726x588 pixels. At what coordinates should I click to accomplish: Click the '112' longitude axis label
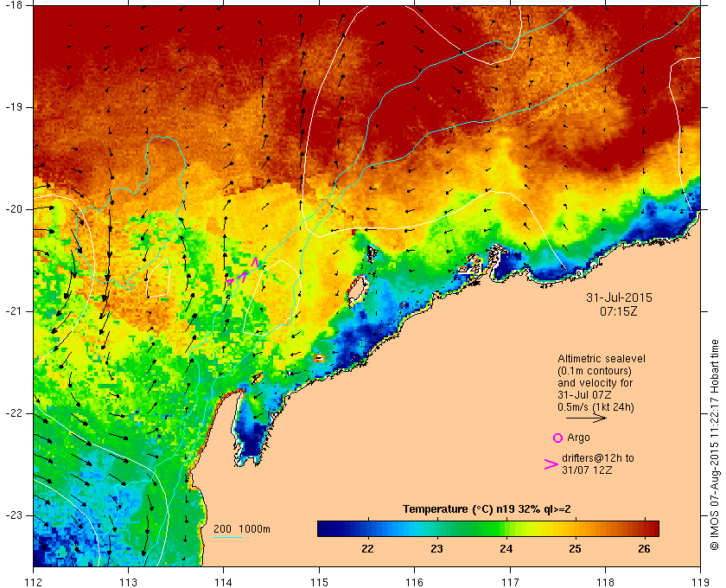tap(34, 581)
